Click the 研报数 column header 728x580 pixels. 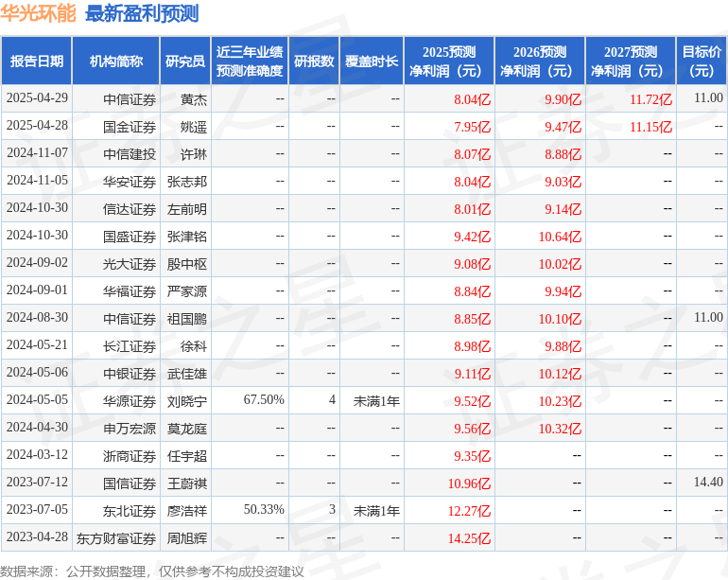[314, 61]
